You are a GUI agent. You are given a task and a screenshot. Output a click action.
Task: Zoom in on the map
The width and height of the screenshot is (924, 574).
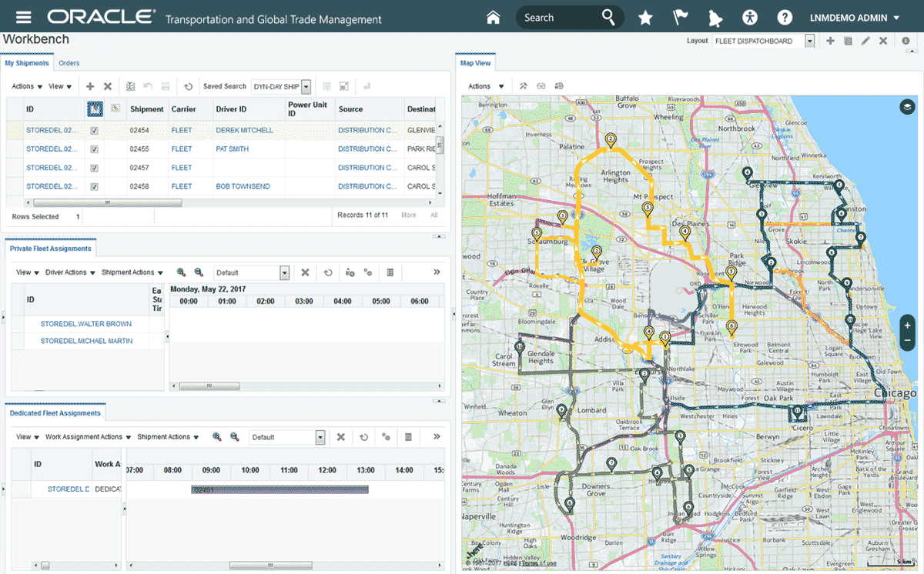point(908,325)
